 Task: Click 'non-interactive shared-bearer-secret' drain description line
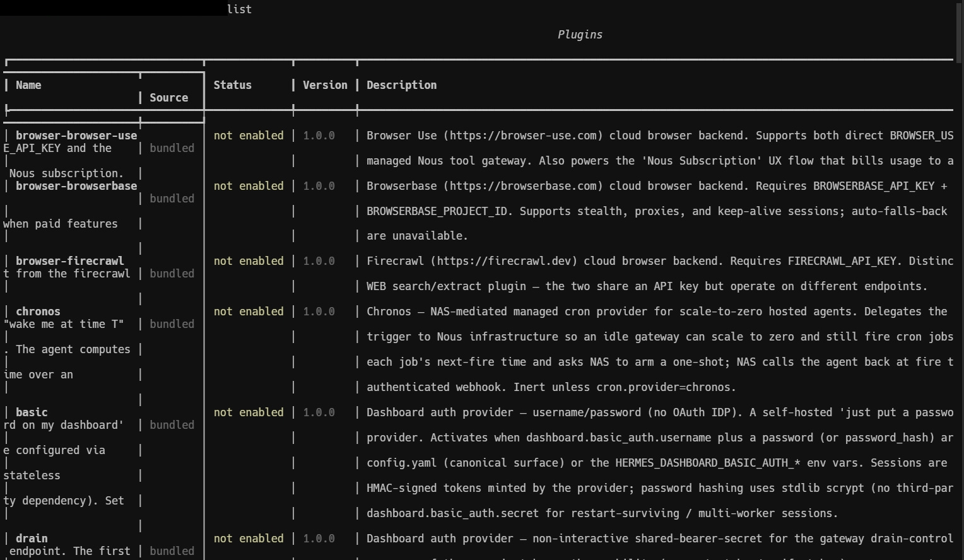[x=660, y=539]
